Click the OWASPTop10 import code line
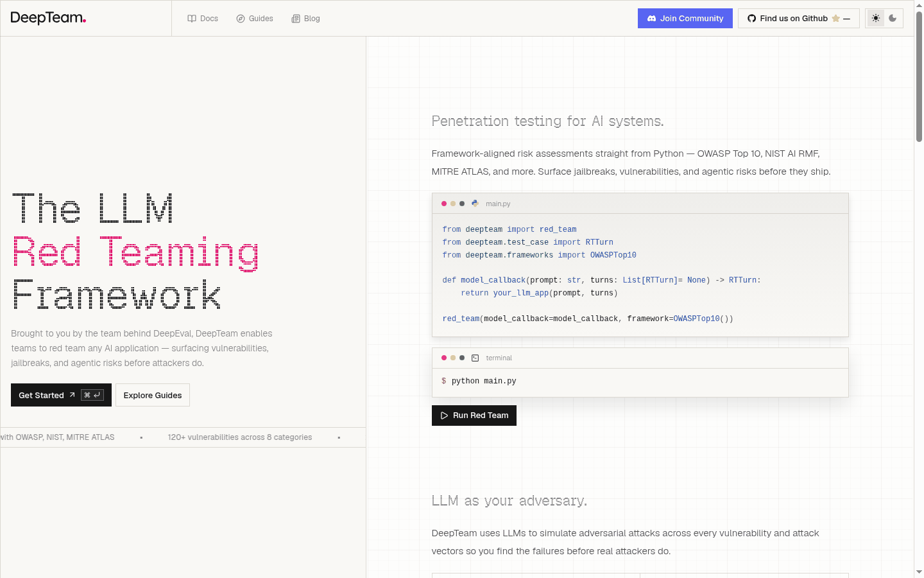 [x=540, y=255]
